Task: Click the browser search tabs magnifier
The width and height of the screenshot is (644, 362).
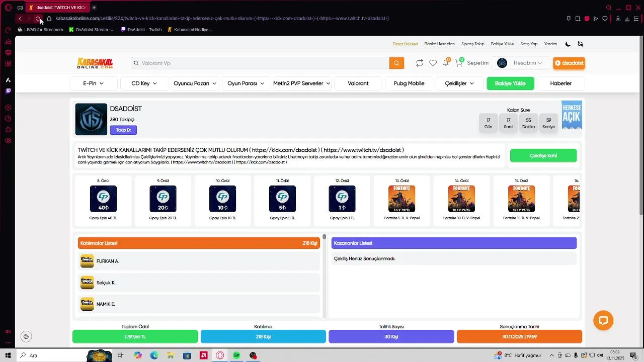Action: pyautogui.click(x=609, y=8)
